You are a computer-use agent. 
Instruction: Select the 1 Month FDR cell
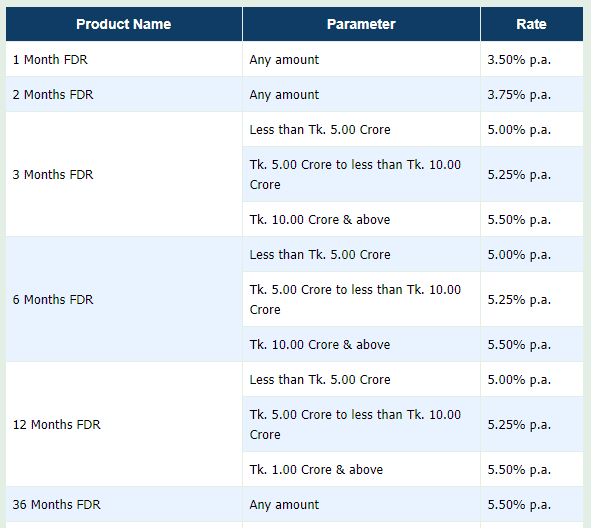[x=124, y=59]
